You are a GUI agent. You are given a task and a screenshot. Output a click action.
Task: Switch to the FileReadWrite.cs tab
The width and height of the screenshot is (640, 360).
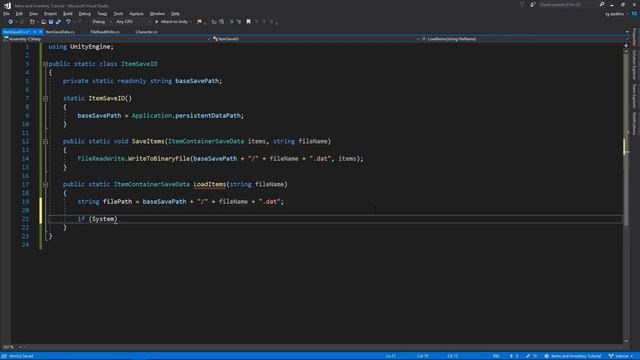click(105, 32)
